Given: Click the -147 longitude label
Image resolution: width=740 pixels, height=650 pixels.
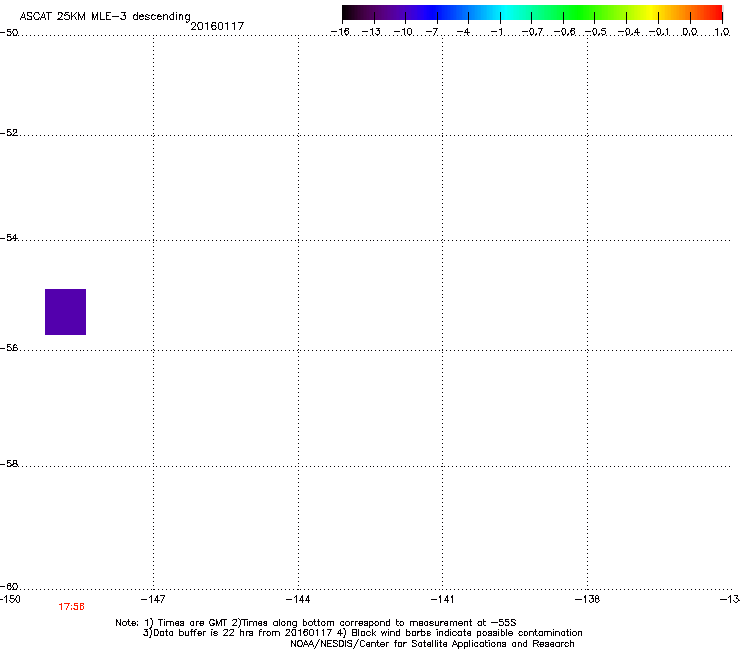Looking at the screenshot, I should pos(153,599).
